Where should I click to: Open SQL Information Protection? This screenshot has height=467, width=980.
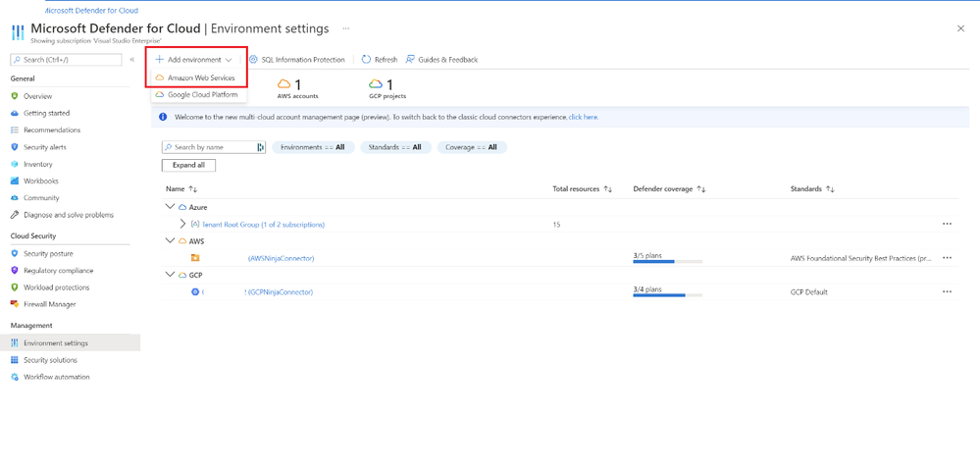(297, 60)
